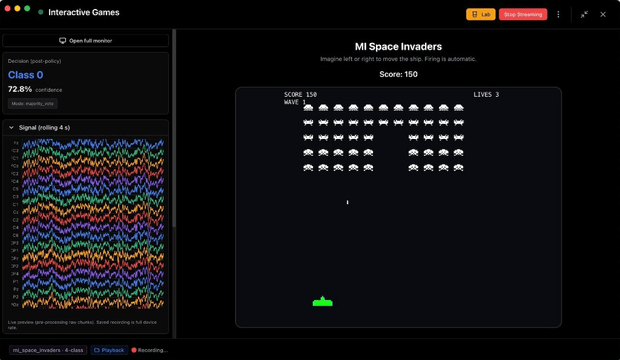
Task: Click the Fz channel label
Action: tap(16, 143)
